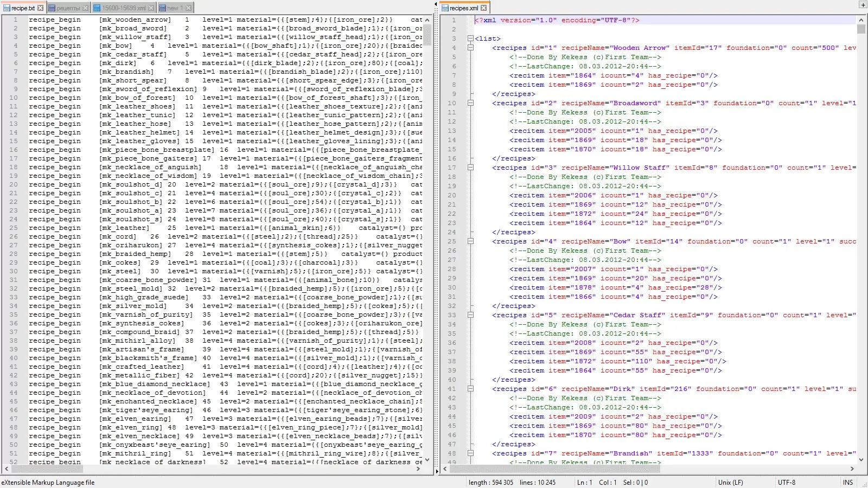Click down arrow of recipes.xml vertical scrollbar
Screen dimensions: 868x488
coord(861,459)
